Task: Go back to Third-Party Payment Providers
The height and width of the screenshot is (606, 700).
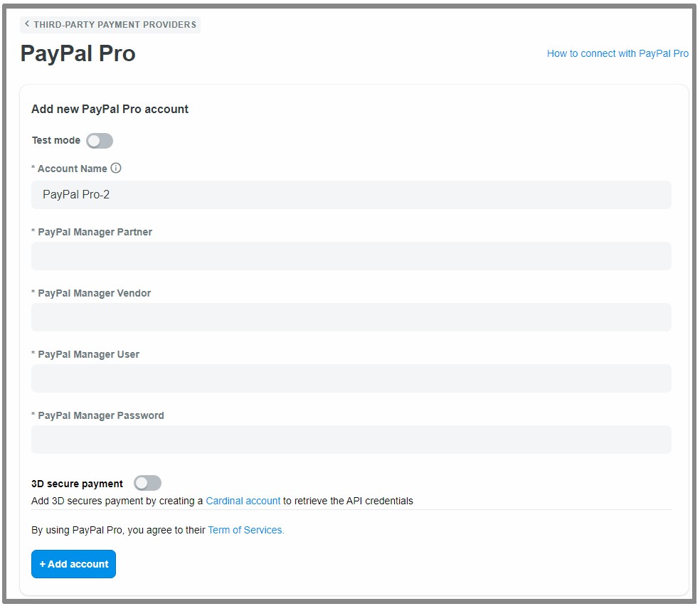Action: click(110, 25)
